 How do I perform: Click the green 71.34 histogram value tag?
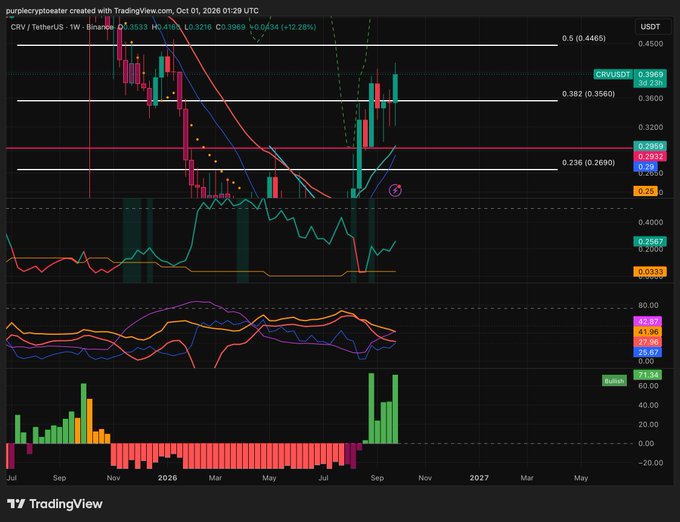click(x=648, y=375)
